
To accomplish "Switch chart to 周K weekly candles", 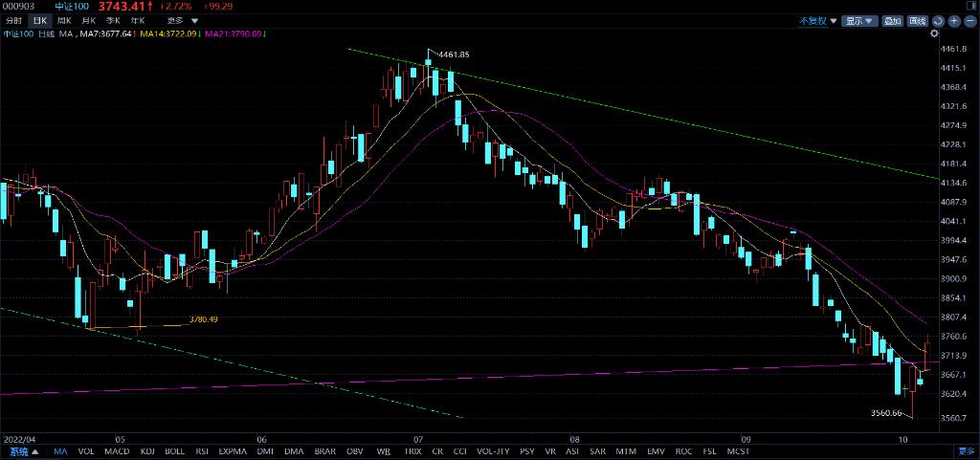I will [64, 20].
